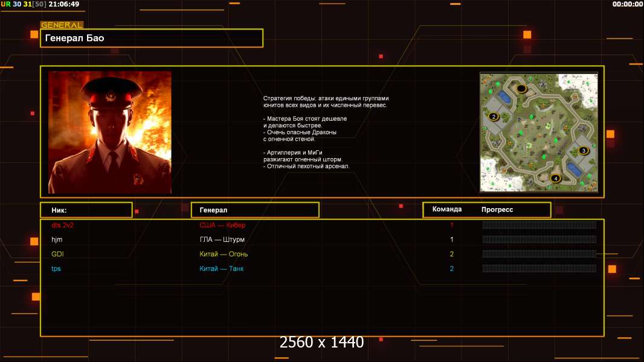This screenshot has height=362, width=644.
Task: Click start position 4 marker on minimap
Action: tap(555, 179)
